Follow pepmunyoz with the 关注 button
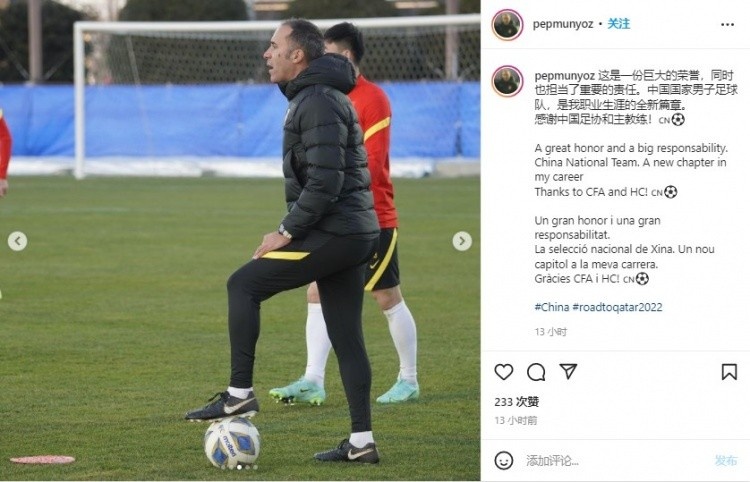The image size is (750, 482). [618, 24]
